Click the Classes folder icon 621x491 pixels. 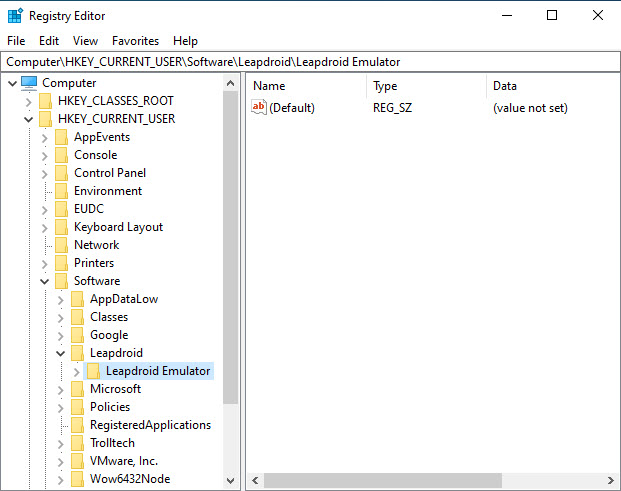coord(77,317)
